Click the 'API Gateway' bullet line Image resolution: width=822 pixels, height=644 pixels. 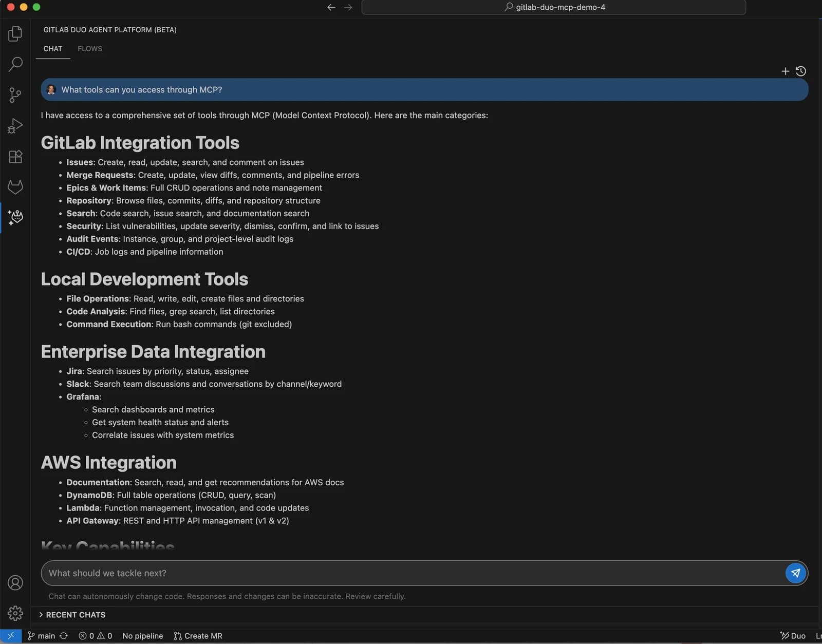(x=178, y=521)
